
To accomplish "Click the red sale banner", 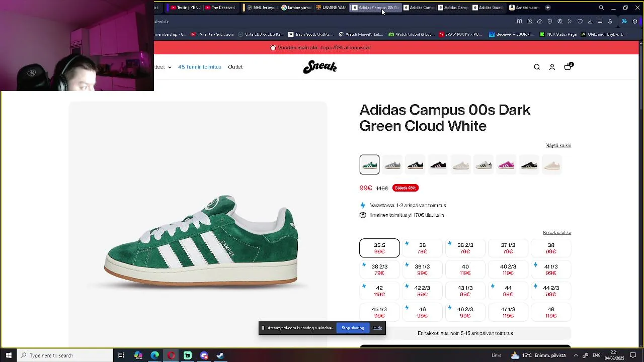I will pos(396,47).
